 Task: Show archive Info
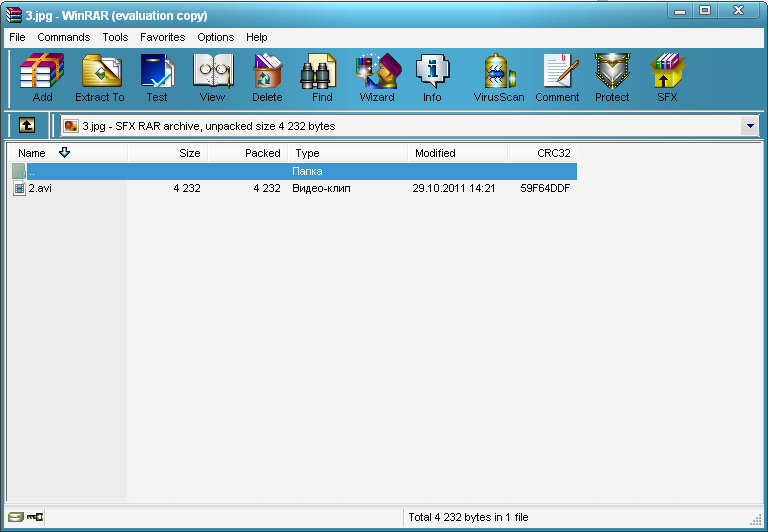[x=432, y=77]
